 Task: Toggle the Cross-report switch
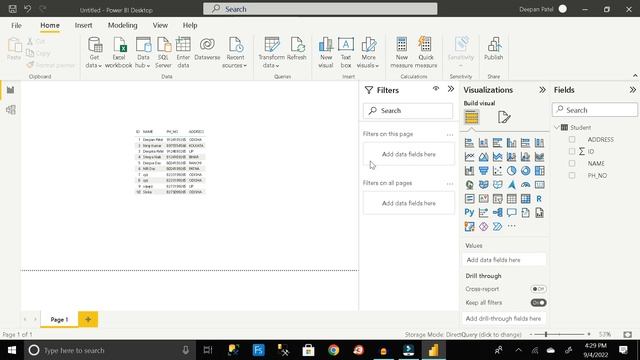pos(538,289)
